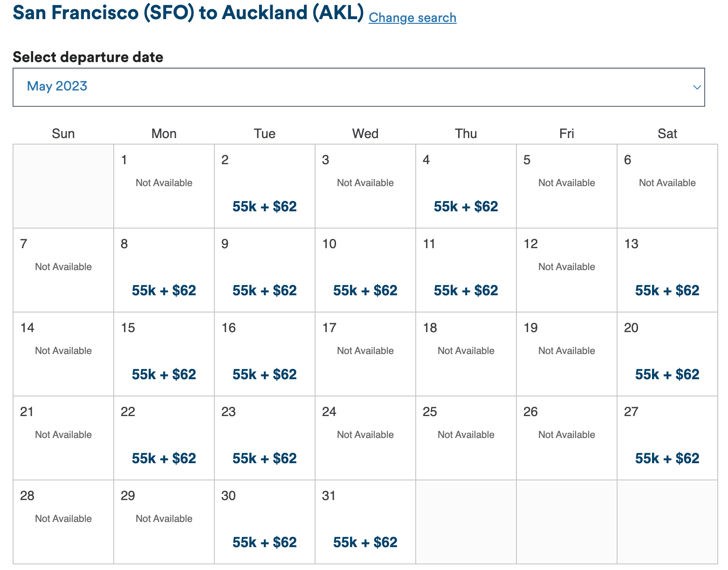
Task: Open the Change search link
Action: click(x=412, y=18)
